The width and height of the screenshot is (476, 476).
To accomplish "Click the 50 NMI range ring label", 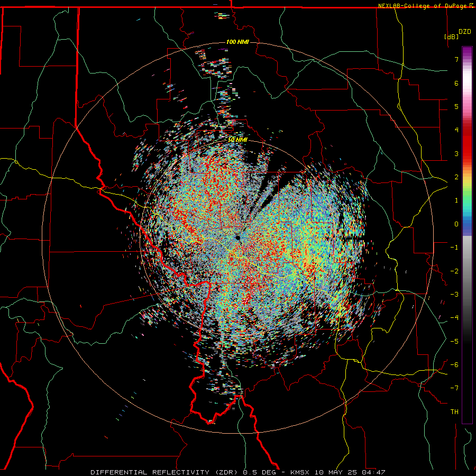I will point(237,140).
